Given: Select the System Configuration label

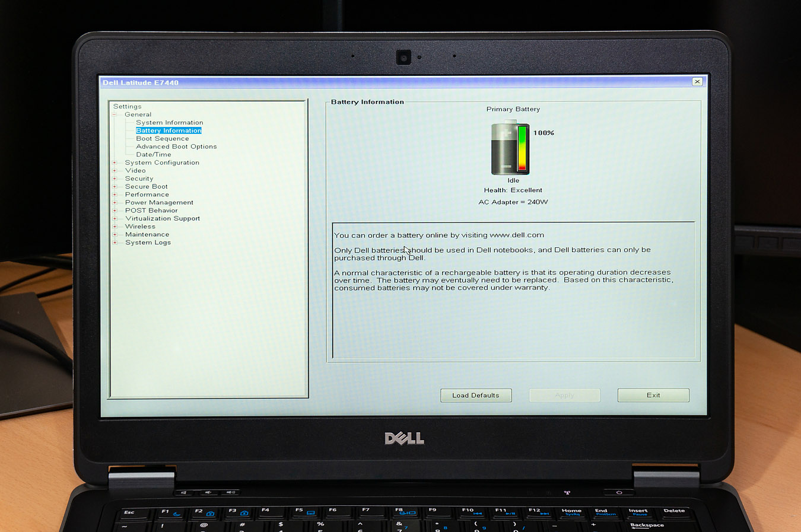Looking at the screenshot, I should point(162,163).
